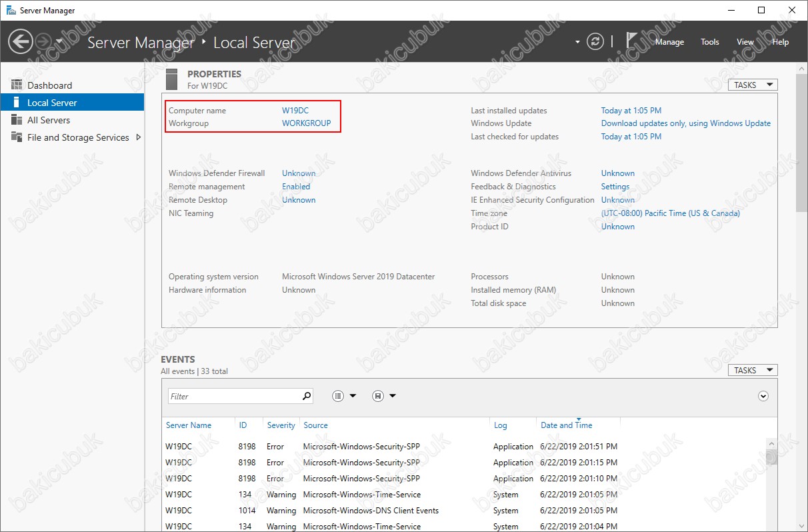Open the View menu
Viewport: 808px width, 532px height.
745,42
